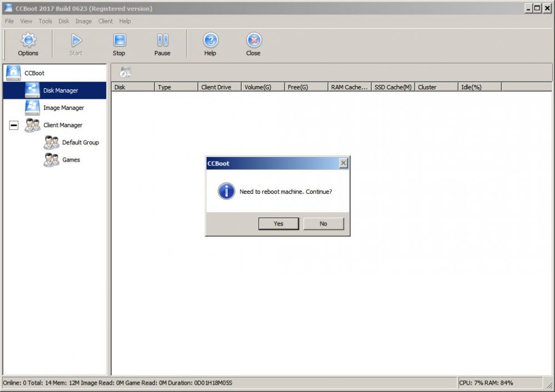This screenshot has height=392, width=555.
Task: Sort by the RAM Cache column header
Action: (x=349, y=87)
